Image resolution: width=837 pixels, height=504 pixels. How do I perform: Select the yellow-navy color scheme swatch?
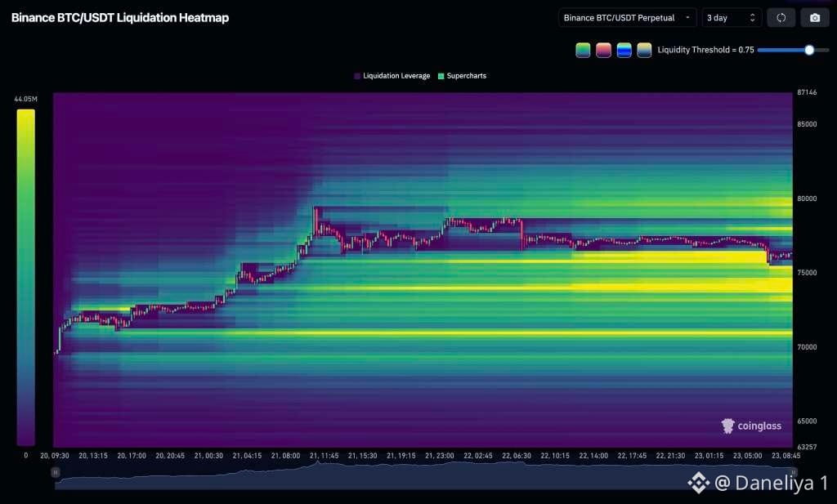pyautogui.click(x=644, y=50)
